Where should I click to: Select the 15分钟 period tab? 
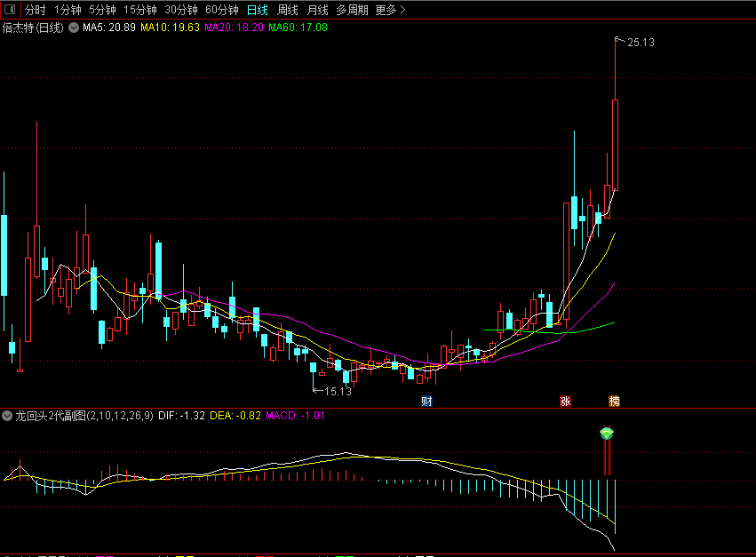point(139,10)
